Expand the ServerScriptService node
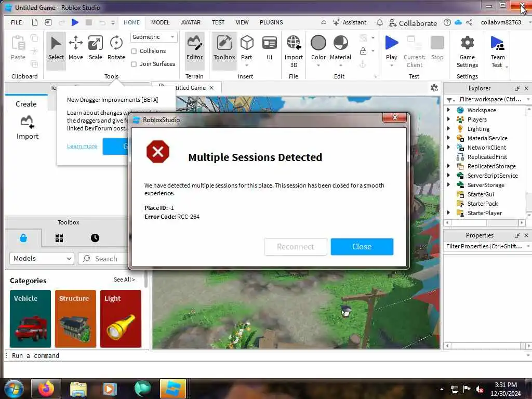This screenshot has height=399, width=532. point(448,176)
